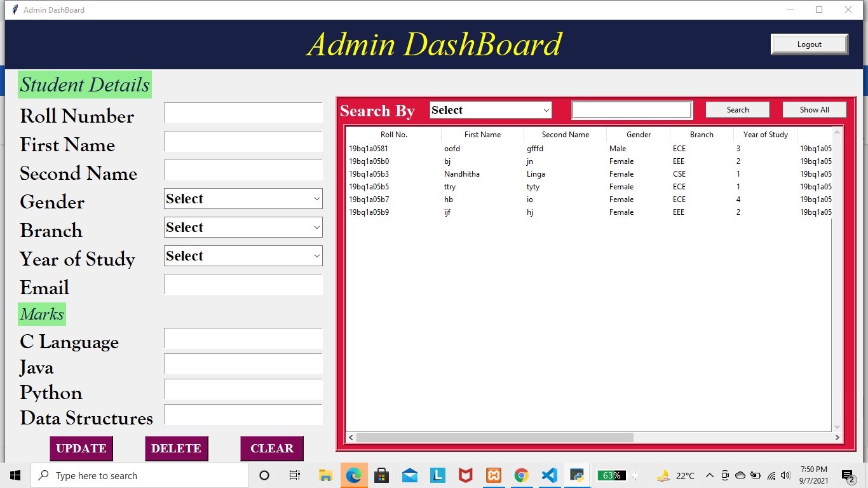Focus the Roll Number input field
The width and height of the screenshot is (868, 488).
click(243, 113)
